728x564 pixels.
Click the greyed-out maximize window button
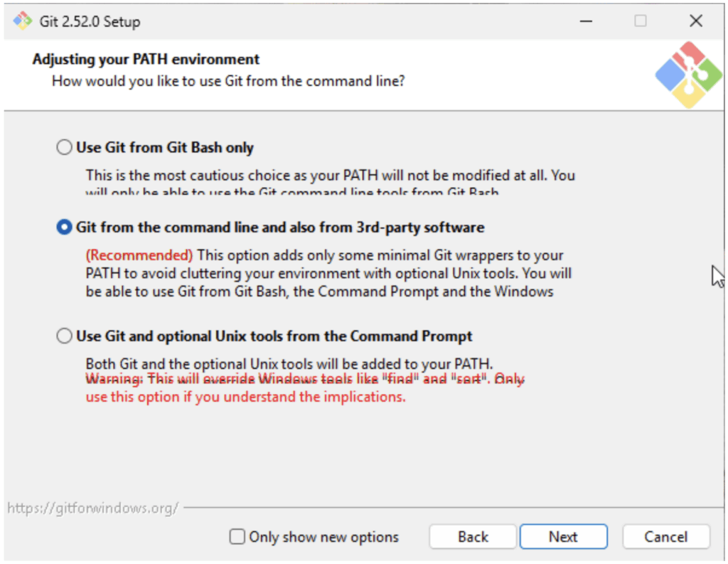coord(641,21)
